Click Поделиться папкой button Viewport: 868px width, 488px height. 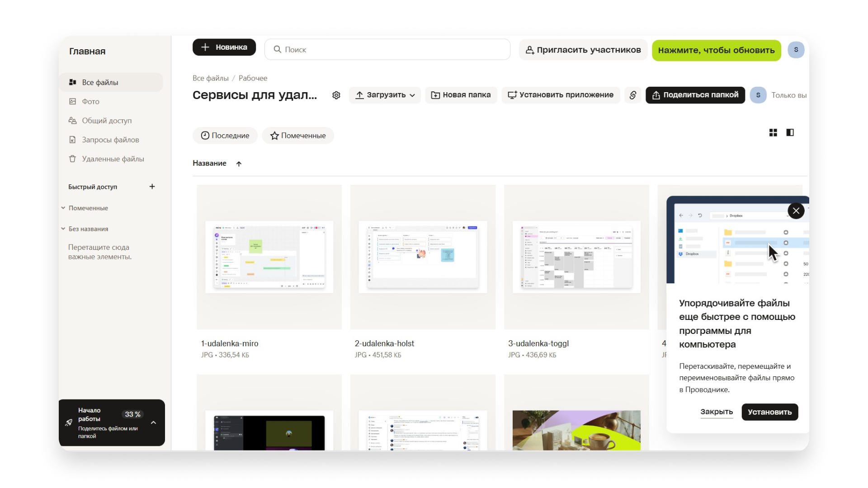(695, 95)
